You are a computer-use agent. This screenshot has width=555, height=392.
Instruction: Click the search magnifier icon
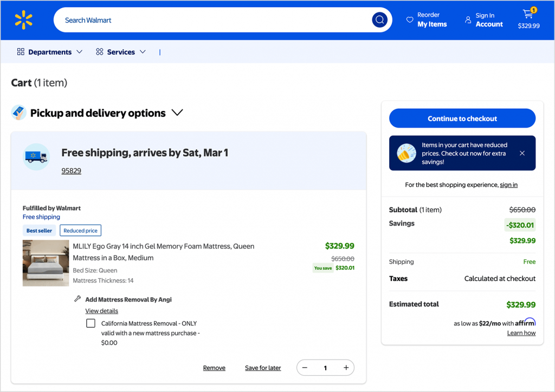coord(379,19)
